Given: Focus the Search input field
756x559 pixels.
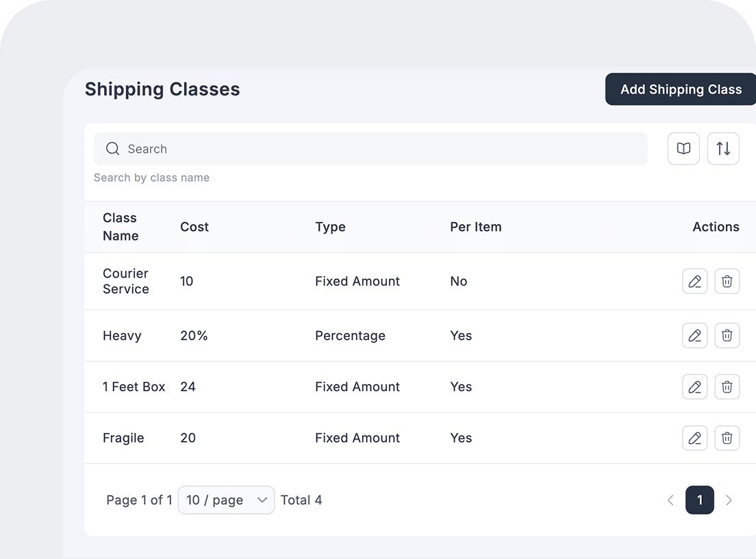Looking at the screenshot, I should (x=383, y=149).
